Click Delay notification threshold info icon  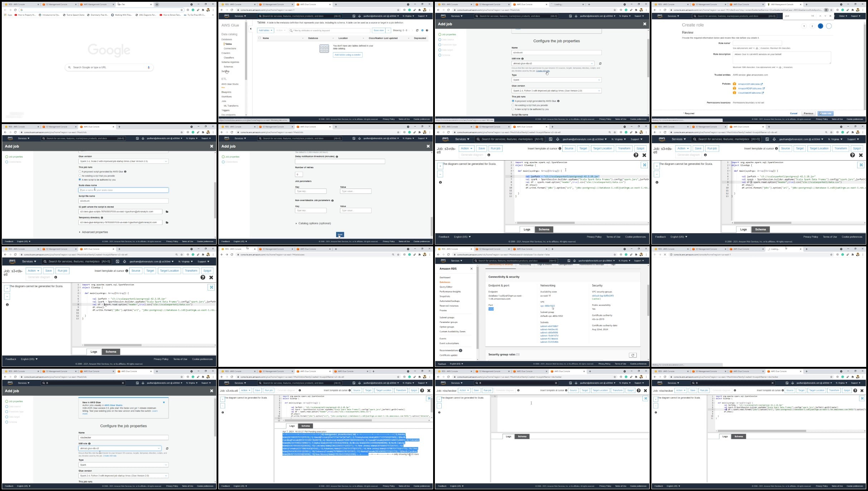pyautogui.click(x=337, y=157)
